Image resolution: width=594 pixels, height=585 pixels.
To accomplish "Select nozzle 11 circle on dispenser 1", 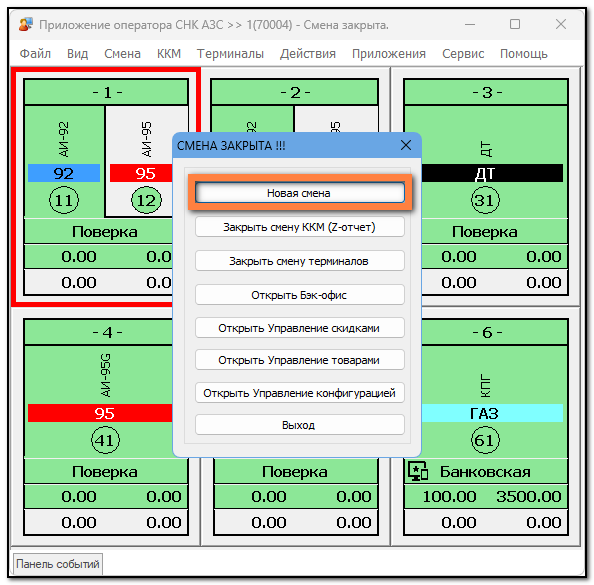I will coord(64,200).
